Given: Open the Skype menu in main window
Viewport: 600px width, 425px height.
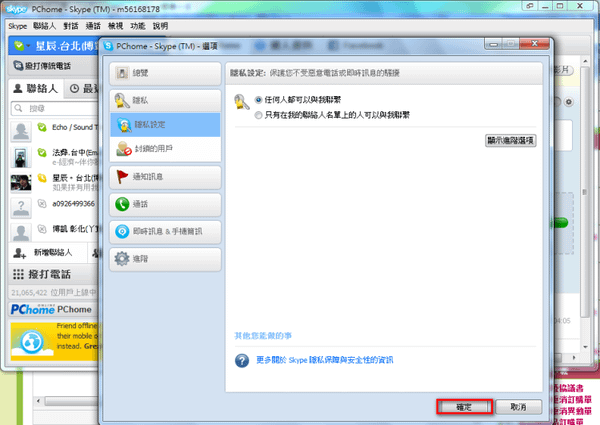Looking at the screenshot, I should (x=18, y=26).
